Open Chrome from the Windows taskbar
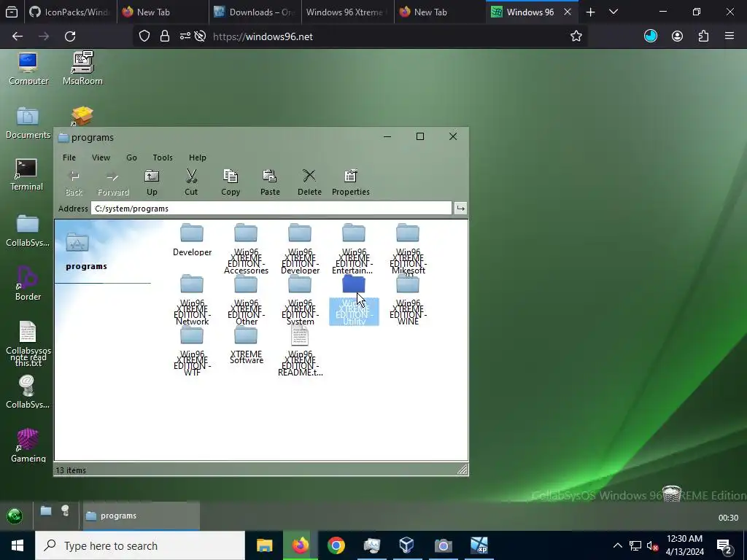Image resolution: width=747 pixels, height=560 pixels. click(336, 545)
